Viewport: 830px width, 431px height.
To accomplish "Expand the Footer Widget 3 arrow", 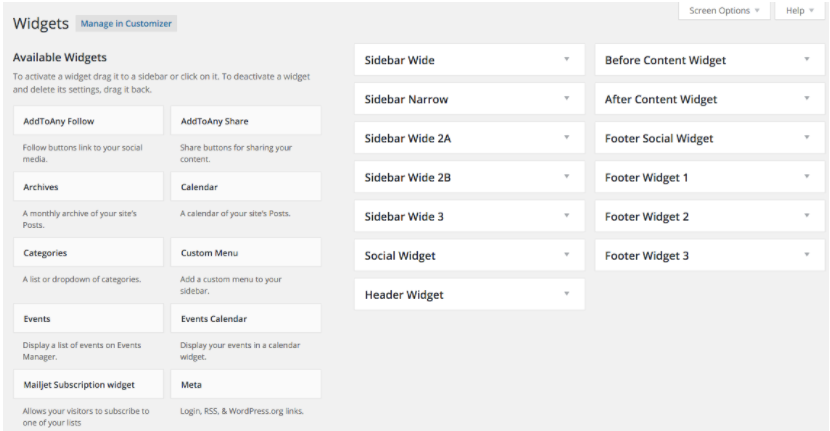I will (807, 255).
